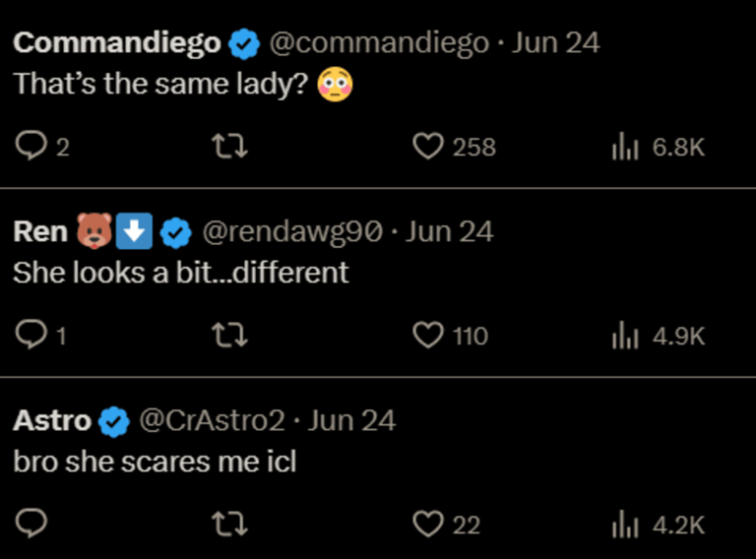Select the @CrAstro2 handle

point(212,421)
